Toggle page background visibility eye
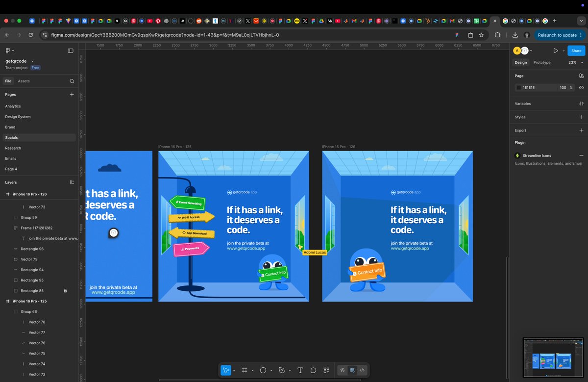Image resolution: width=588 pixels, height=382 pixels. coord(581,88)
